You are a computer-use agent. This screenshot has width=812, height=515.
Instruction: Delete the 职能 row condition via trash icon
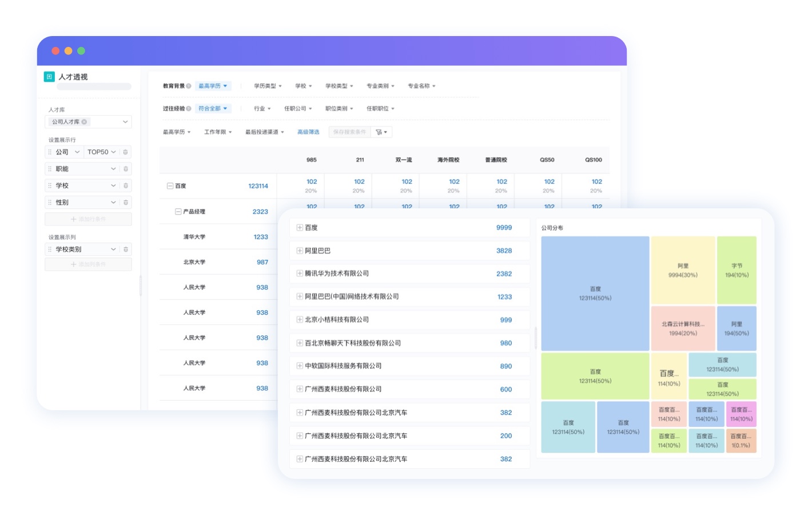point(126,169)
